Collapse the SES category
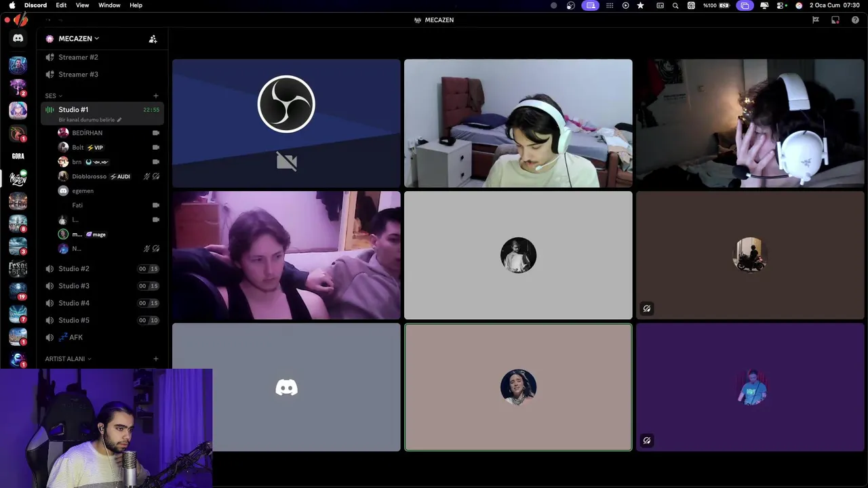The image size is (868, 488). coord(54,96)
